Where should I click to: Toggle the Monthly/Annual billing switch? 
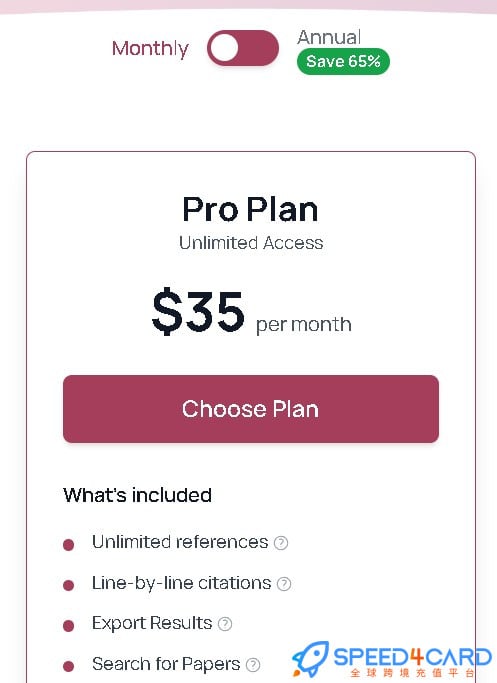tap(243, 48)
